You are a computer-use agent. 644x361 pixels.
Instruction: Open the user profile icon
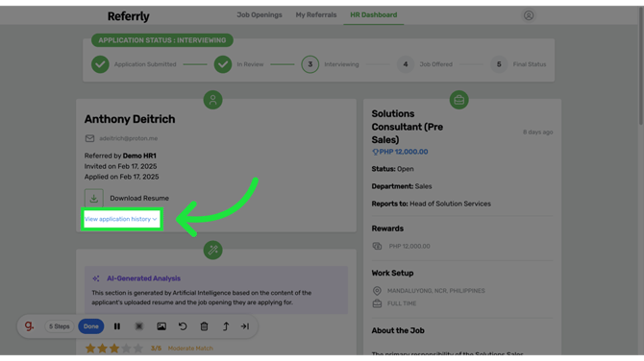[529, 15]
